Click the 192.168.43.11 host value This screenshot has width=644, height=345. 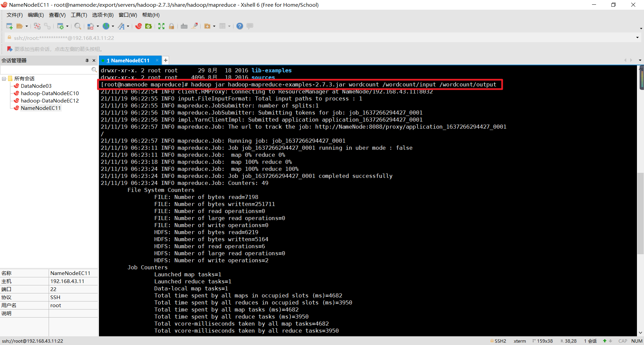point(67,281)
